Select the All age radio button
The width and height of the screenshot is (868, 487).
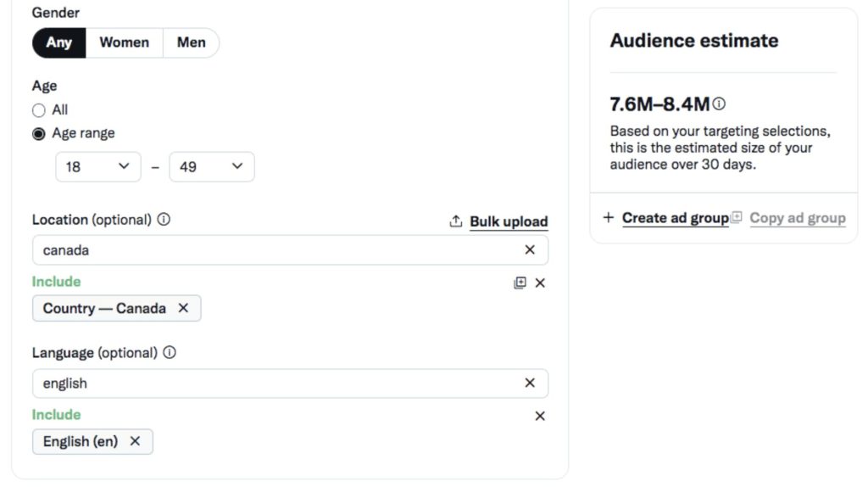point(39,110)
